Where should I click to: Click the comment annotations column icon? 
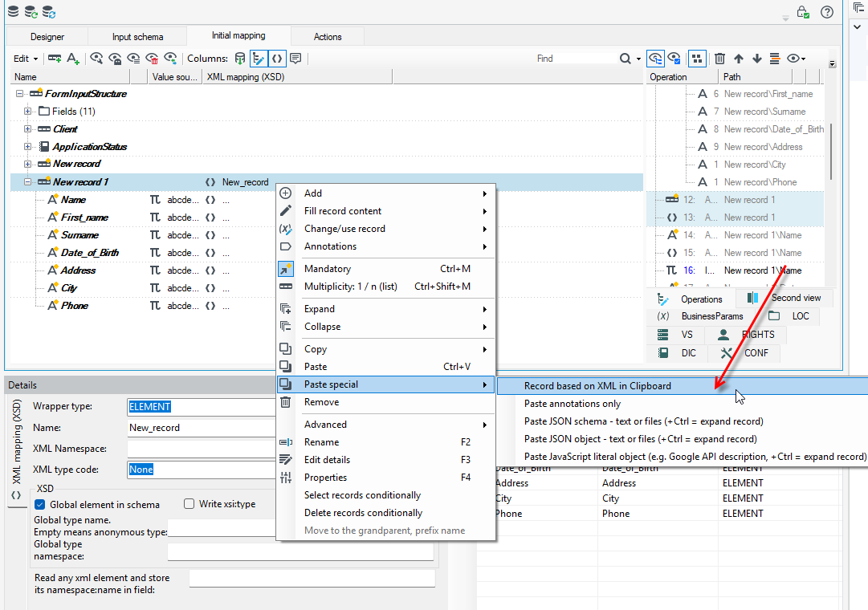point(295,58)
